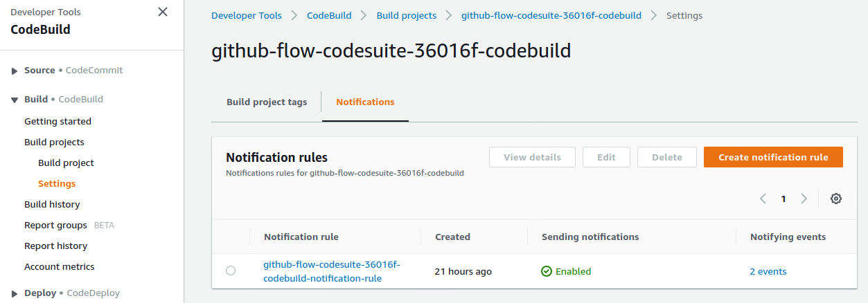Go to next page of notification rules

[x=804, y=199]
